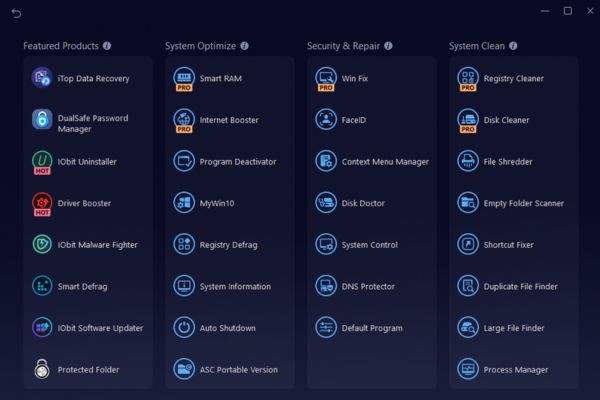The width and height of the screenshot is (600, 400).
Task: Open the System Control icon
Action: tap(326, 244)
